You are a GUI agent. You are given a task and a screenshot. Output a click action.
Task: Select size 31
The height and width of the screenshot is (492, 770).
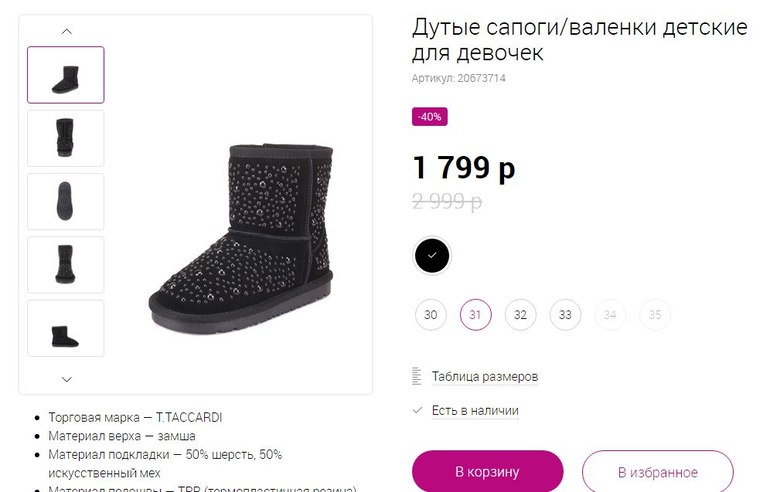475,314
